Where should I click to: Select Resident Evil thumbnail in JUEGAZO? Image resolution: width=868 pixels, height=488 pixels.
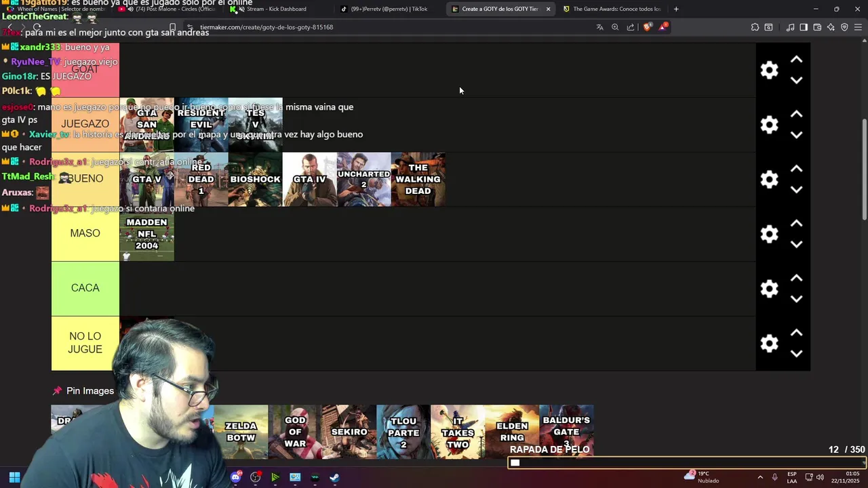(x=201, y=125)
